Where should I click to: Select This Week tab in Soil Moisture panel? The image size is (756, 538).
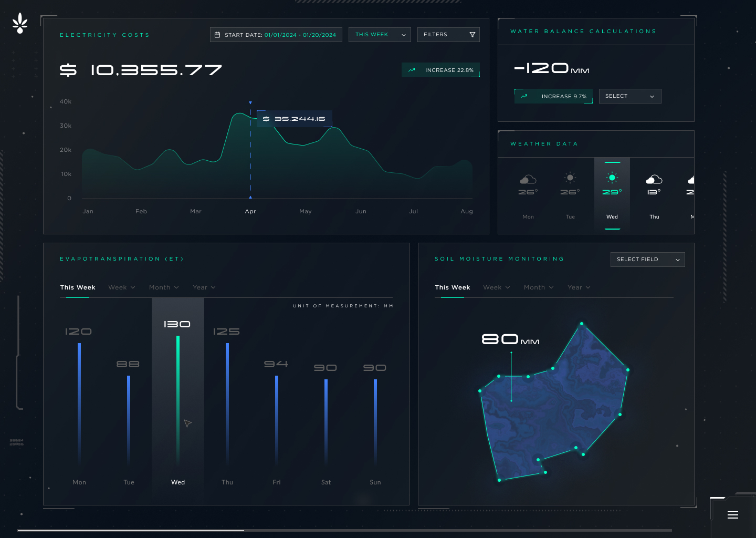(x=453, y=287)
